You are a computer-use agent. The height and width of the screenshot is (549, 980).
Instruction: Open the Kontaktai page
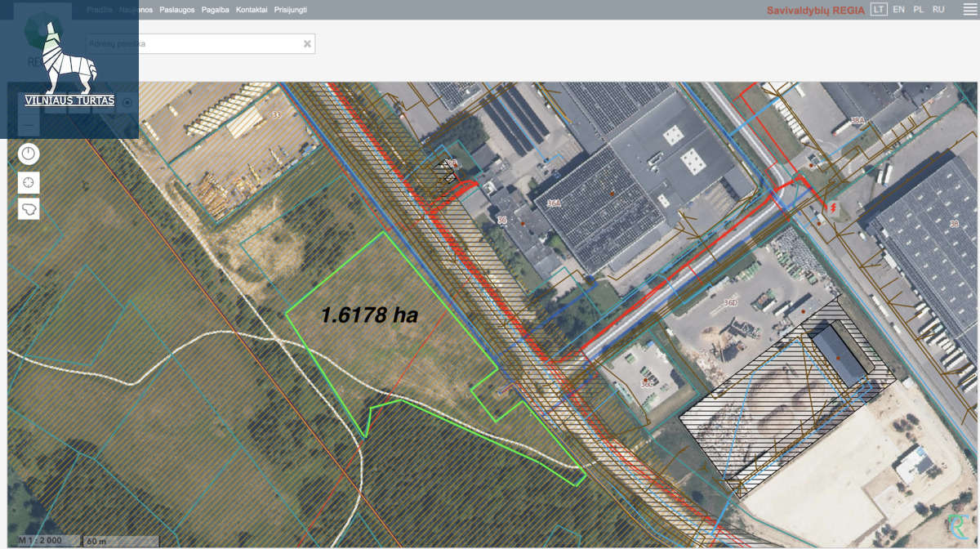pyautogui.click(x=252, y=10)
